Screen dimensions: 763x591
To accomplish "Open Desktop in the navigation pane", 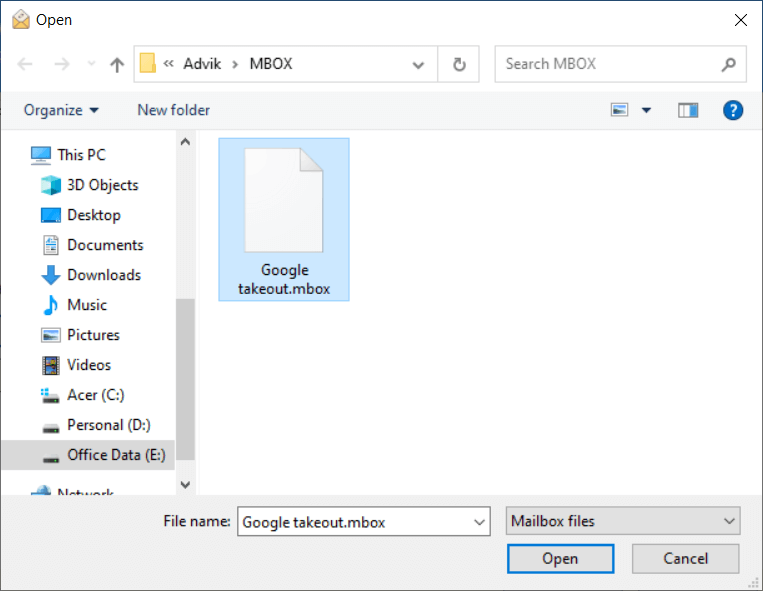I will click(94, 215).
